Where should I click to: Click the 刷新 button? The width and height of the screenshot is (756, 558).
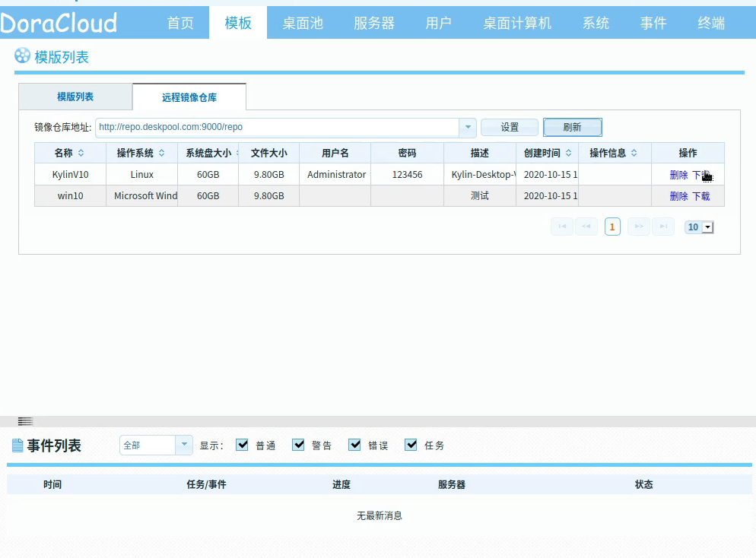tap(572, 127)
